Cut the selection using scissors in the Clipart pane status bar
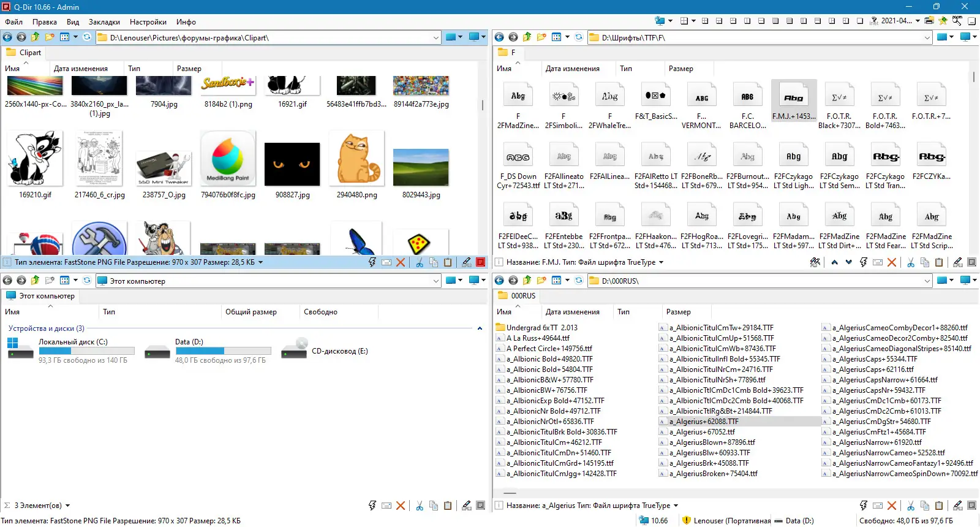The height and width of the screenshot is (527, 980). tap(420, 262)
